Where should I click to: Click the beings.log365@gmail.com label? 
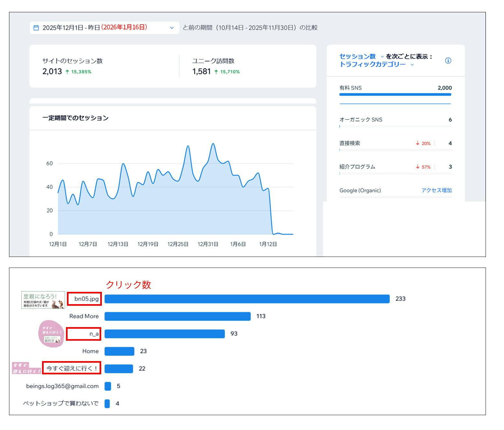pos(62,386)
